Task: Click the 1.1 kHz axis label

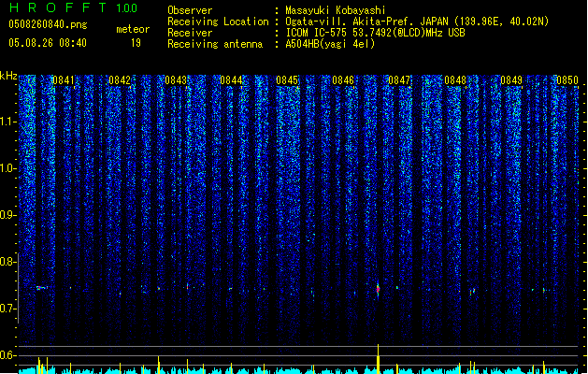Action: pos(7,122)
